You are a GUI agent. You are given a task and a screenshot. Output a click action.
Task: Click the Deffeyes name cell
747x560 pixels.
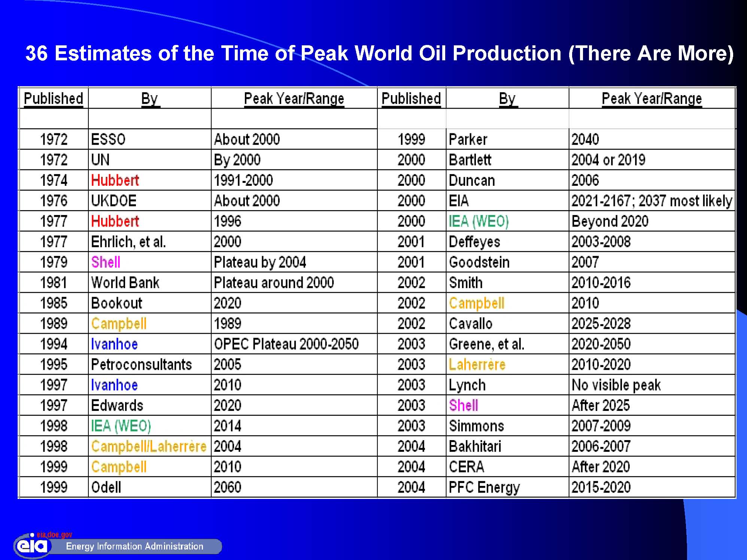point(474,242)
